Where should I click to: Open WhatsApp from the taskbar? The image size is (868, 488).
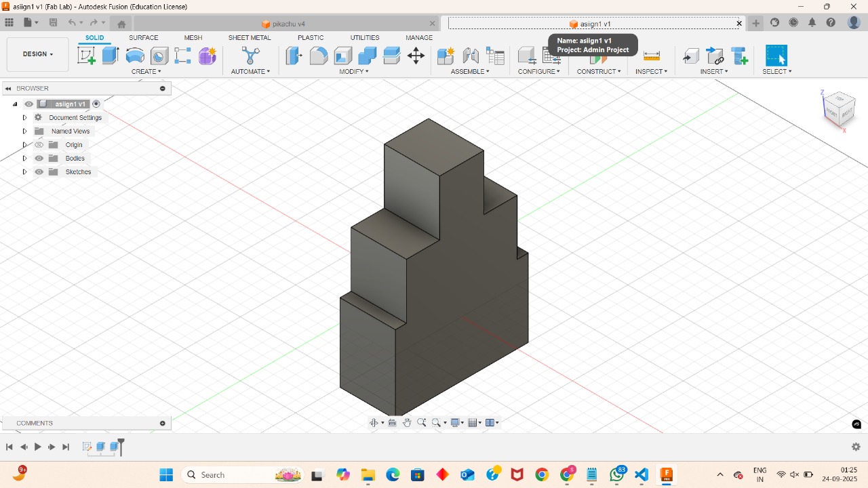(x=617, y=474)
